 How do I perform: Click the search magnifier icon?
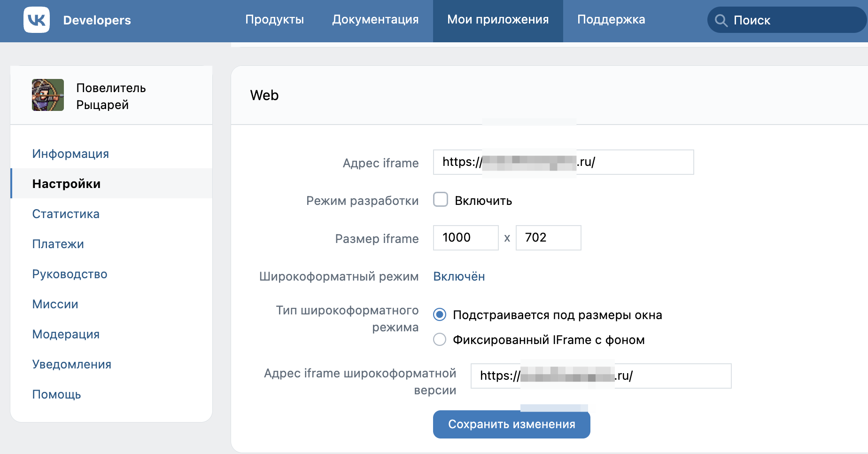[x=721, y=20]
